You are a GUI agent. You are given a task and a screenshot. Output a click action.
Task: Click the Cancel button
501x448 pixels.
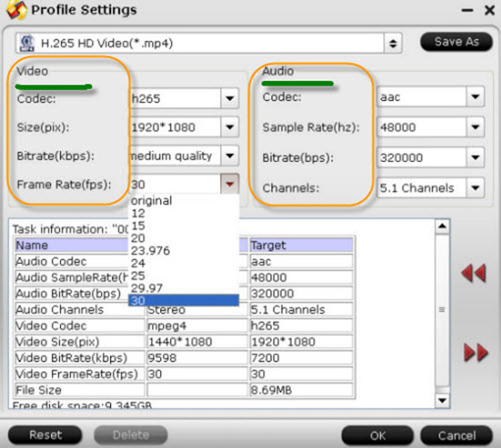coord(456,435)
